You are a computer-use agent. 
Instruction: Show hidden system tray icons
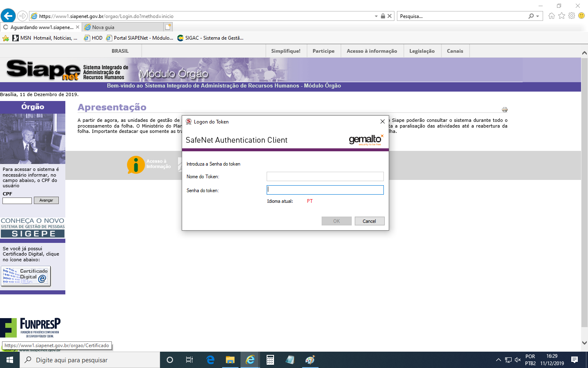point(498,360)
